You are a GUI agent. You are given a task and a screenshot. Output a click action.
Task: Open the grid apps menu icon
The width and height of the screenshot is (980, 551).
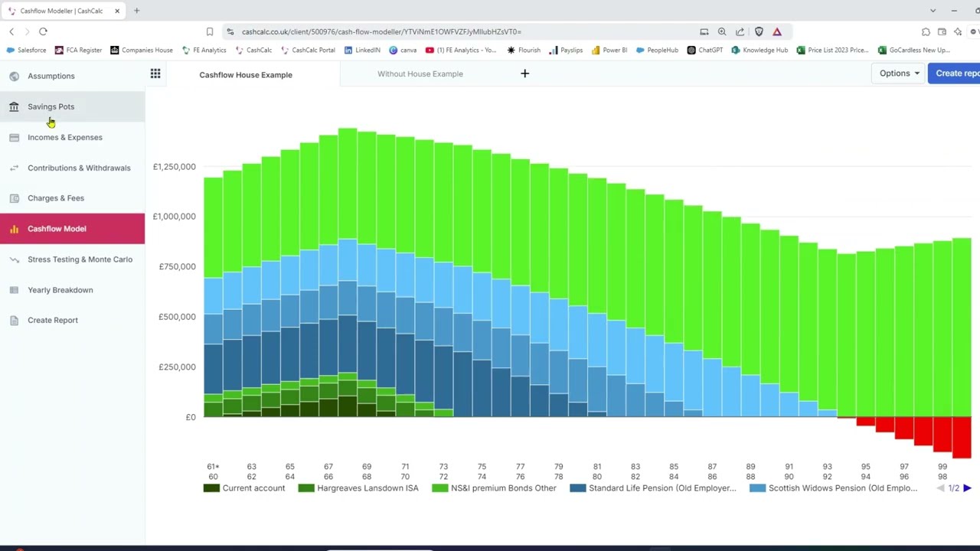(x=155, y=73)
